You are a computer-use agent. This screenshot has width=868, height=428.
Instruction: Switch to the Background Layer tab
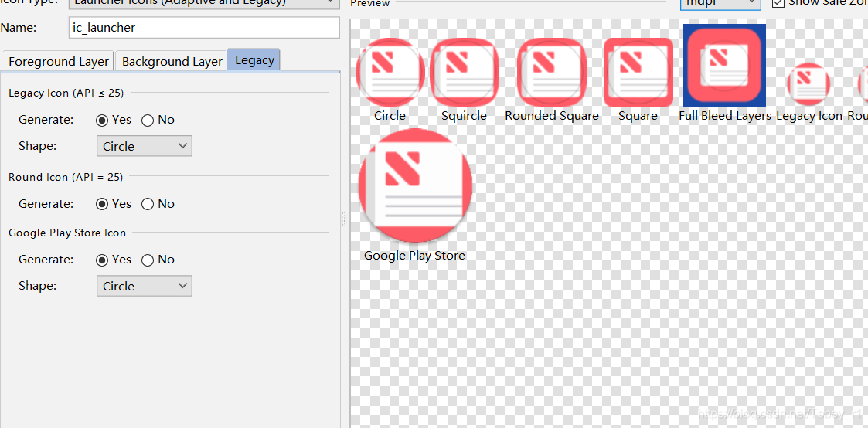[172, 61]
